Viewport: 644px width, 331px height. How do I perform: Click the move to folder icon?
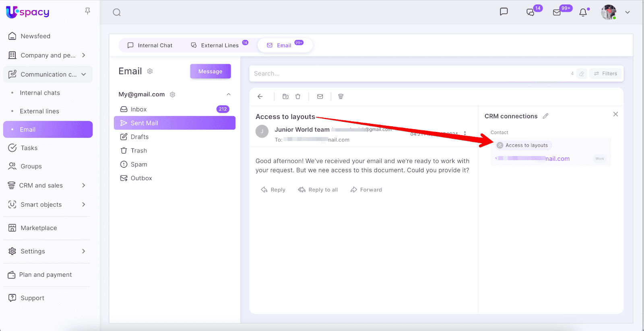coord(285,97)
